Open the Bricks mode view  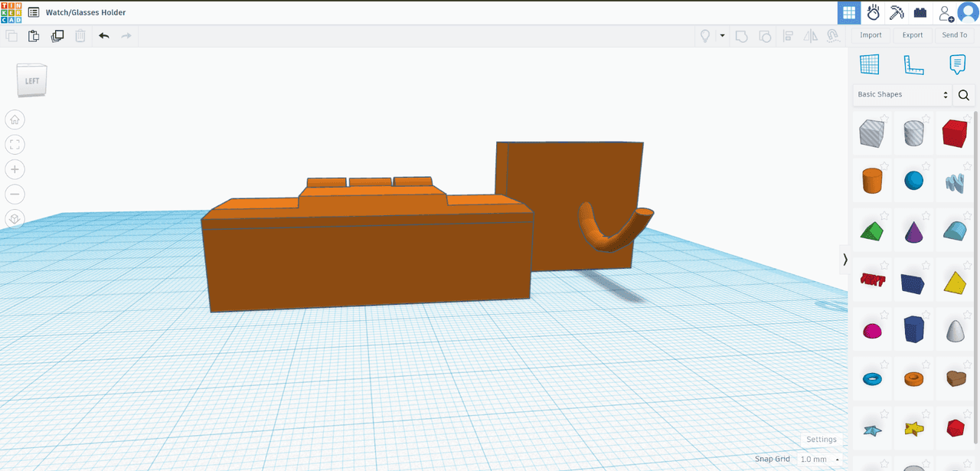(x=920, y=12)
